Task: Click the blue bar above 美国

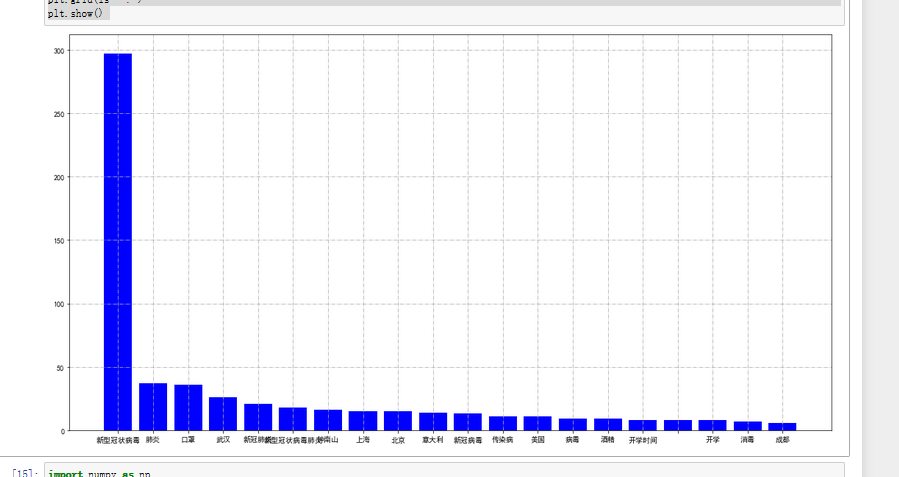Action: pyautogui.click(x=538, y=423)
